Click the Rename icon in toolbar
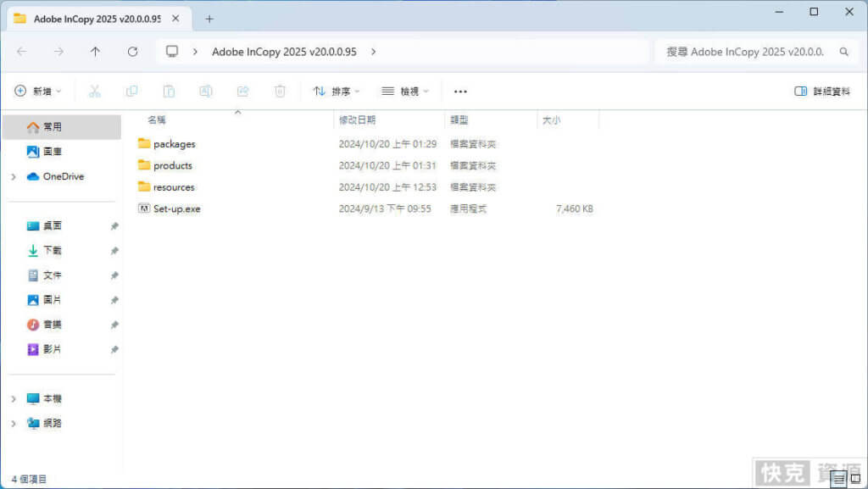Viewport: 868px width, 489px height. click(x=206, y=92)
